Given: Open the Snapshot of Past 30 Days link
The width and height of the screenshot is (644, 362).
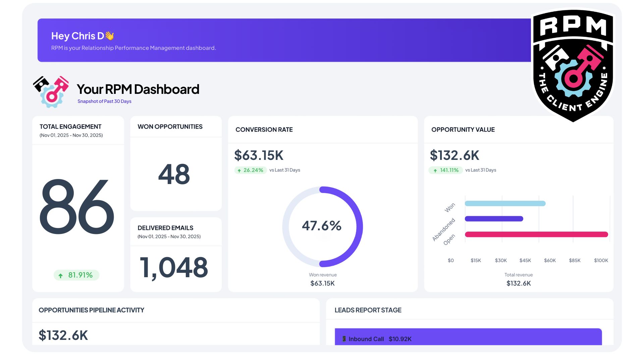Looking at the screenshot, I should (x=104, y=101).
